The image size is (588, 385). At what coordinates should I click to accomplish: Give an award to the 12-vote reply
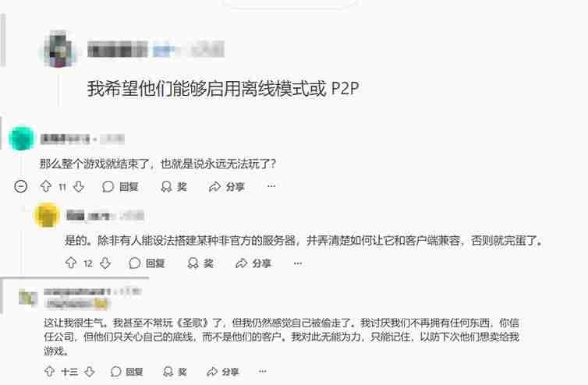pos(200,263)
